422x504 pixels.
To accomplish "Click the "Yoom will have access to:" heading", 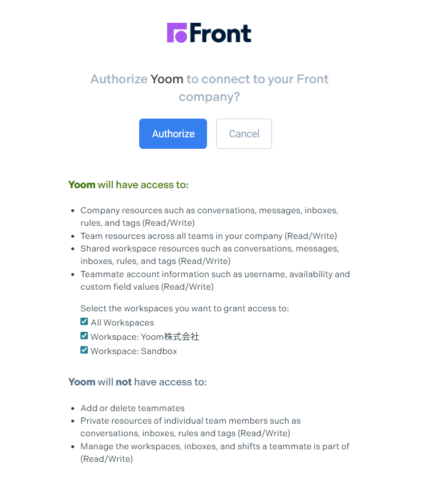I will click(128, 185).
